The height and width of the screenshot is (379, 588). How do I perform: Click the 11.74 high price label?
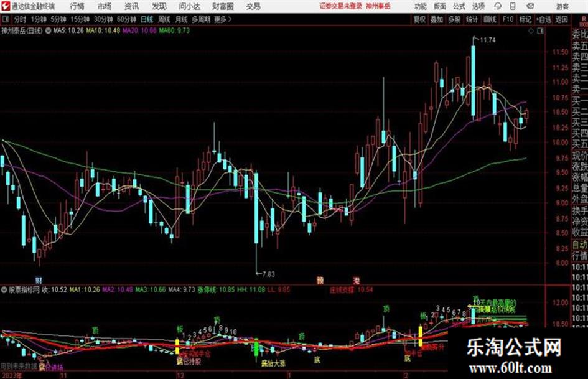pos(487,40)
